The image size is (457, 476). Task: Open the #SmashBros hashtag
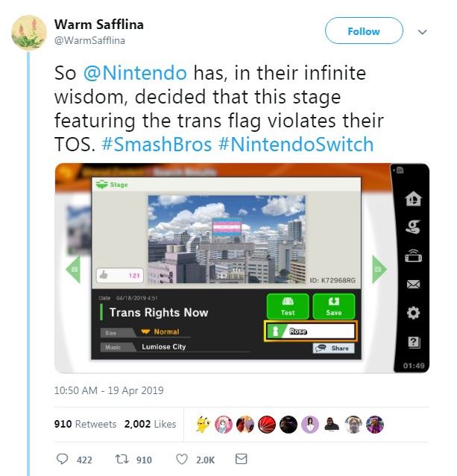(x=157, y=145)
